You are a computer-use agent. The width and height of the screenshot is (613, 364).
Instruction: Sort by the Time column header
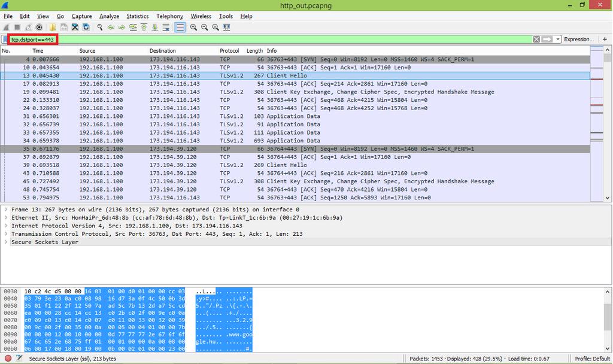click(x=54, y=51)
